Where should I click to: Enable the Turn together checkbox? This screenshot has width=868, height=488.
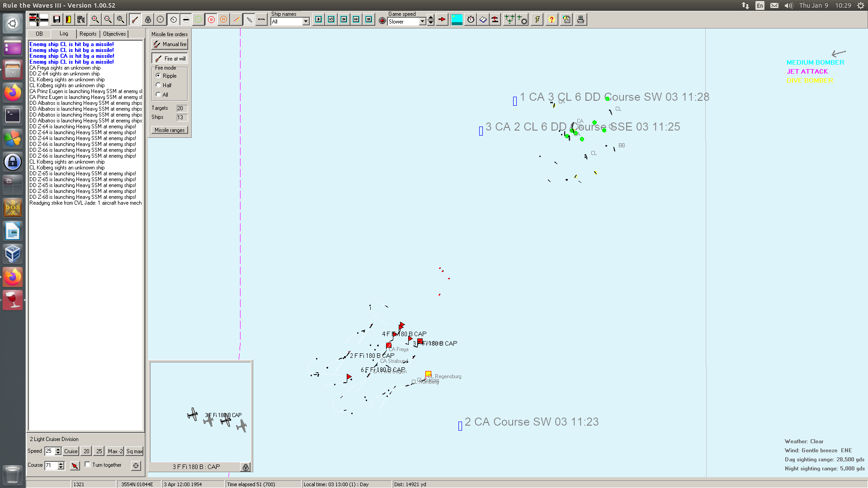pyautogui.click(x=88, y=465)
